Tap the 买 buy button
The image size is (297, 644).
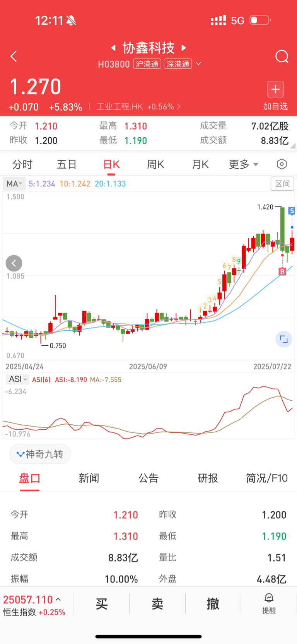click(x=102, y=604)
